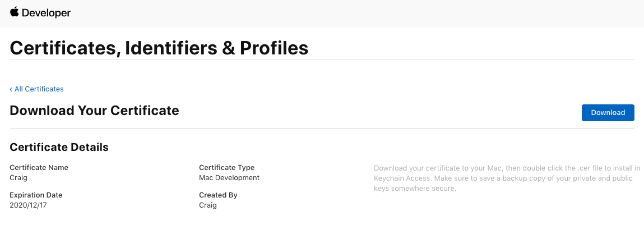Click the word Certificates in the page title
This screenshot has height=225, width=644.
(65, 48)
